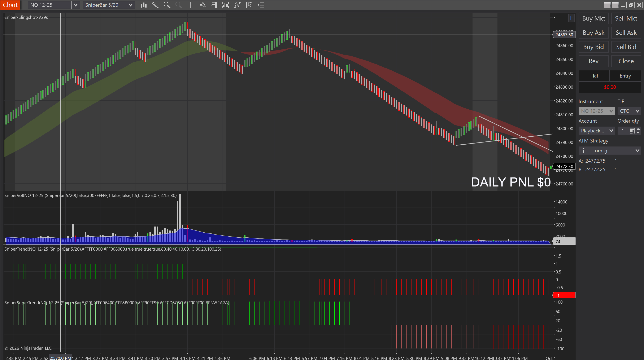Viewport: 644px width, 360px height.
Task: Open the Playback account selector
Action: 596,131
